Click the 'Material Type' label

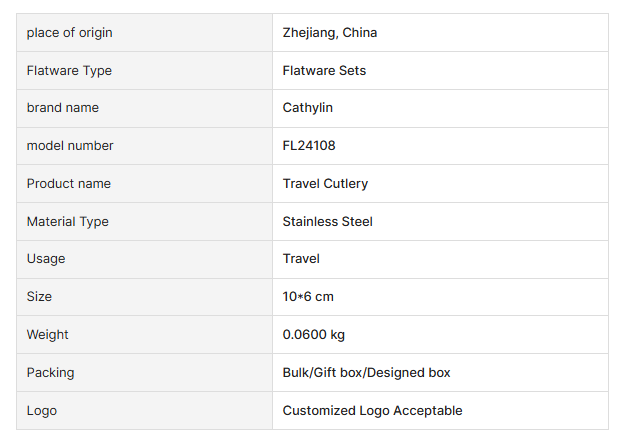(x=68, y=222)
